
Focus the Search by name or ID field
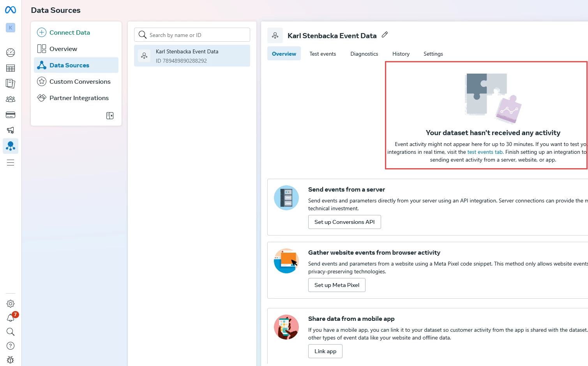(192, 35)
